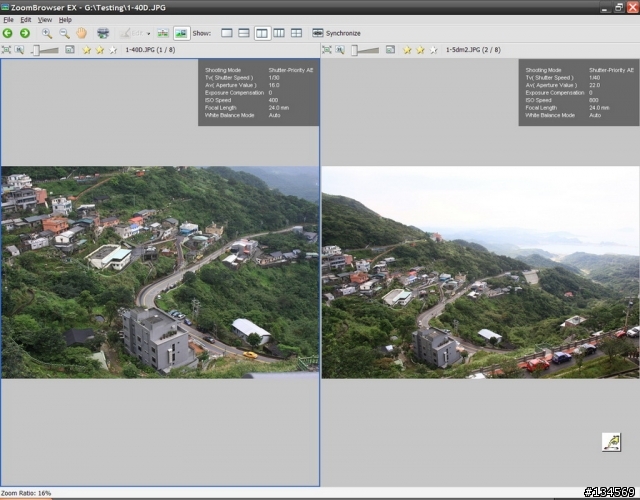
Task: Click Shutter Speed 1/40 value in right info
Action: [595, 78]
